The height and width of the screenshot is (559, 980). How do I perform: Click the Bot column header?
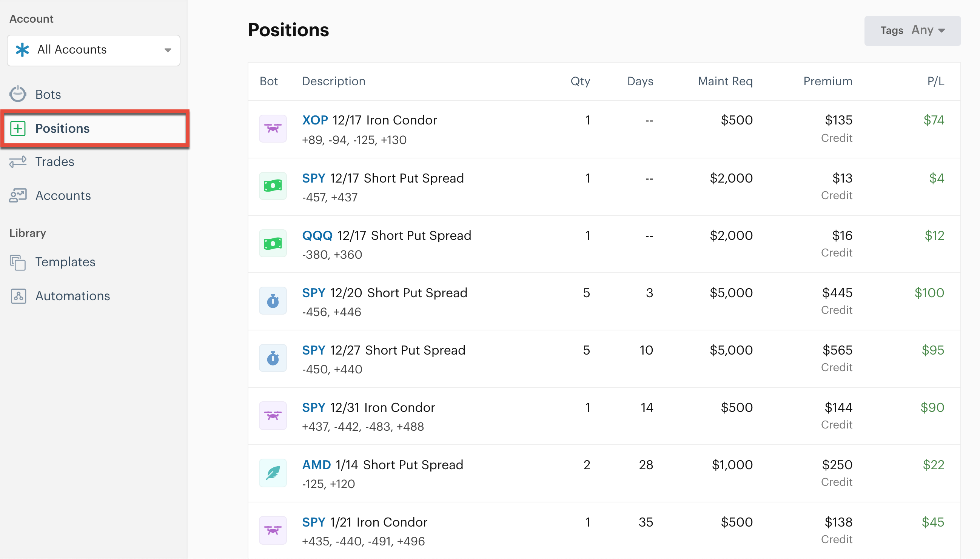[x=268, y=81]
